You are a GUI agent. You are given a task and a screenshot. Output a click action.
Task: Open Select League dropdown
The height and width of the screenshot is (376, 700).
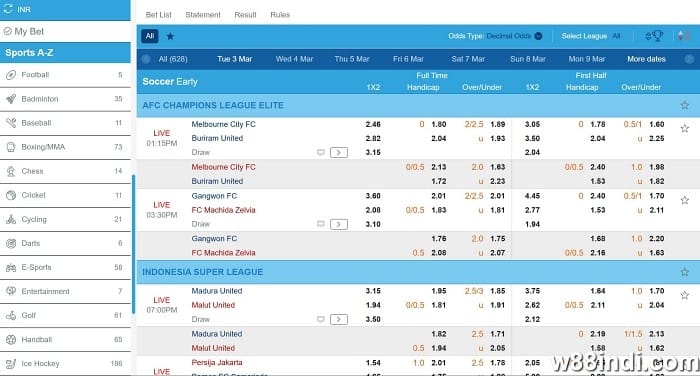(591, 36)
